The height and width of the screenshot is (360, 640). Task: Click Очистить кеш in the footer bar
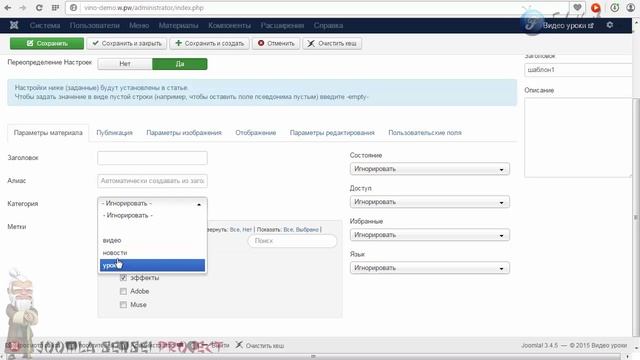point(260,346)
